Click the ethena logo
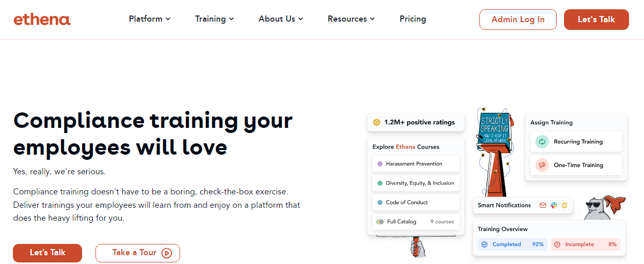Image resolution: width=644 pixels, height=264 pixels. tap(42, 20)
